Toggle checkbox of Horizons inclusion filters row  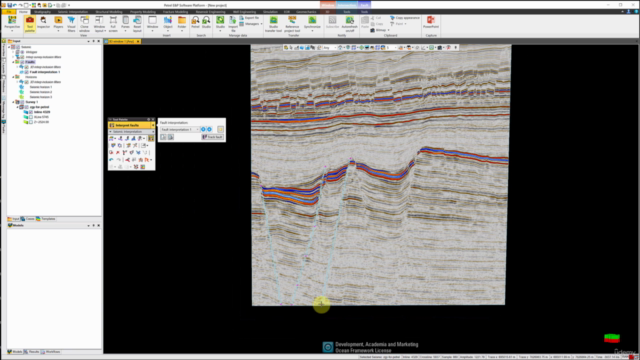pyautogui.click(x=27, y=82)
